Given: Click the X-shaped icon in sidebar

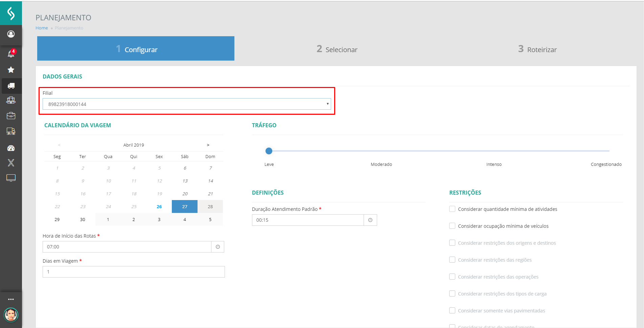Looking at the screenshot, I should (11, 163).
